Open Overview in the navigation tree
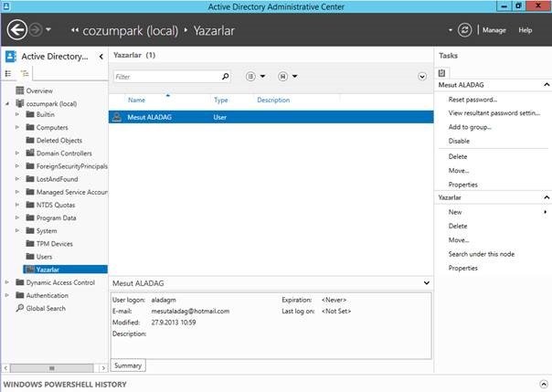 tap(39, 90)
